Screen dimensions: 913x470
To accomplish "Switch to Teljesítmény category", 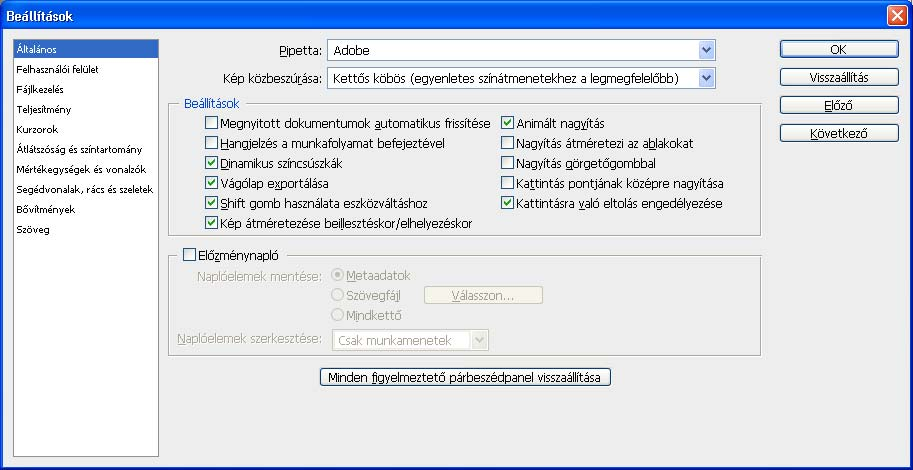I will click(x=86, y=109).
